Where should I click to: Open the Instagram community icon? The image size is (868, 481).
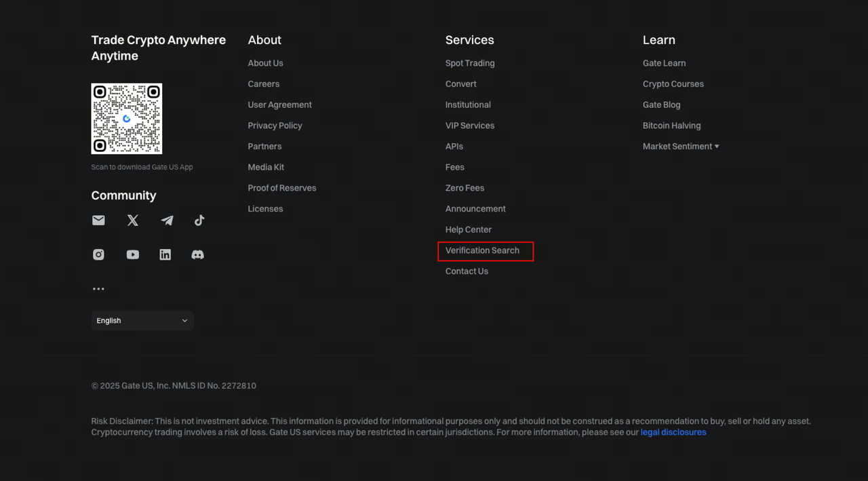point(98,254)
